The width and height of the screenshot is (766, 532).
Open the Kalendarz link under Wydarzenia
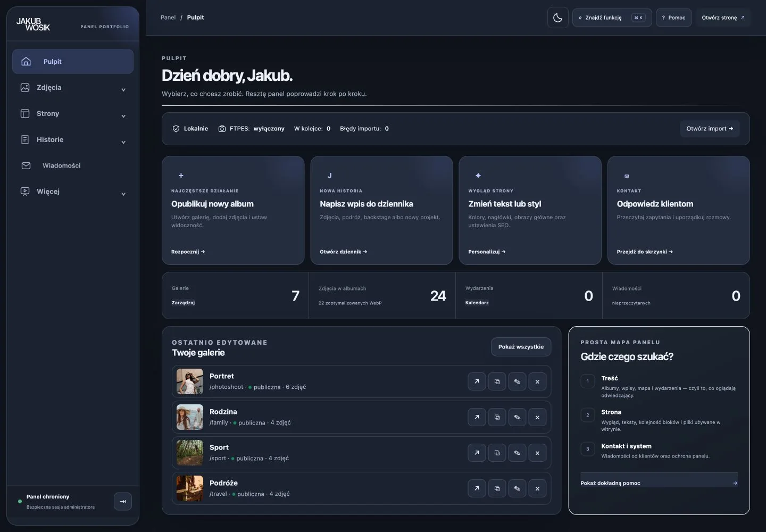(x=477, y=303)
